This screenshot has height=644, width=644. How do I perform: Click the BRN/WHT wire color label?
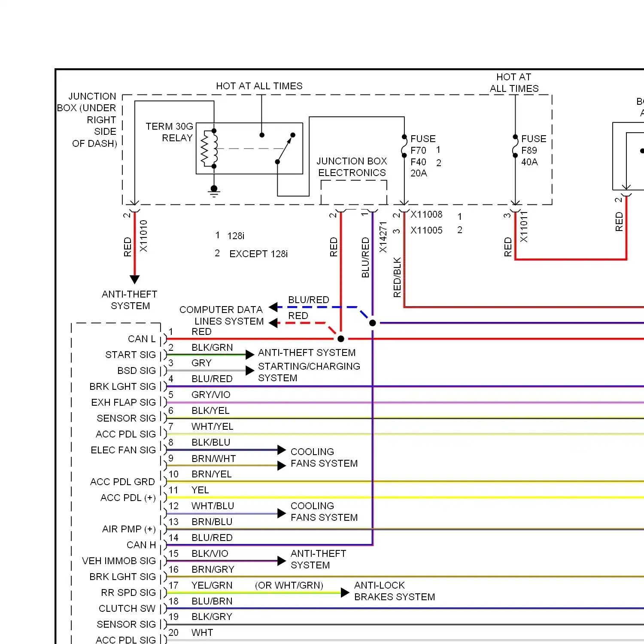(213, 459)
